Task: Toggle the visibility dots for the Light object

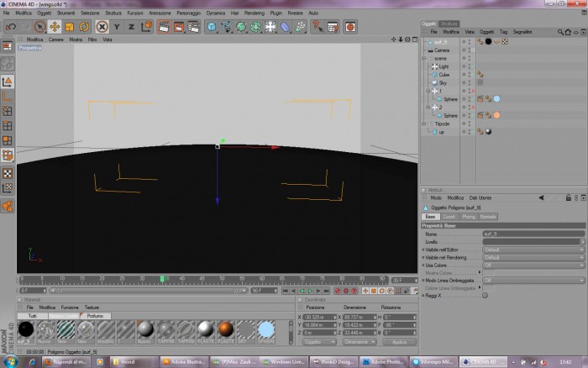Action: (x=469, y=66)
